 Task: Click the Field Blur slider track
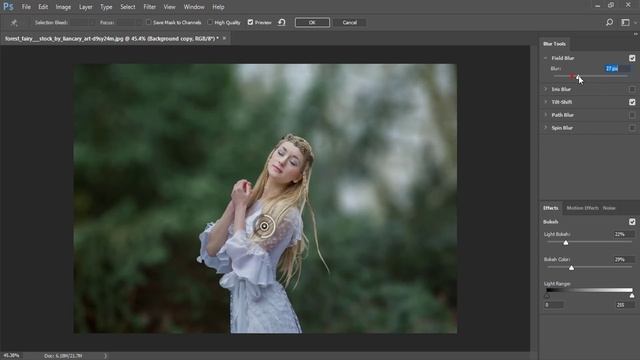(x=591, y=76)
